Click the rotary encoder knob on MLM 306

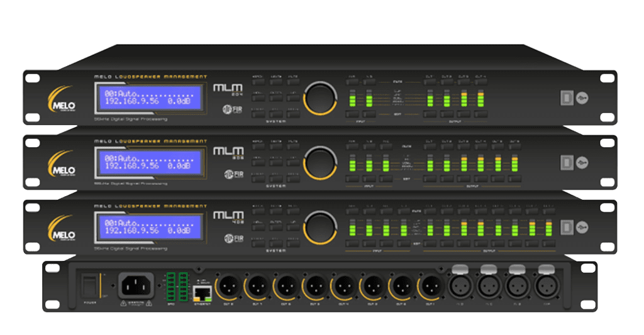click(320, 163)
